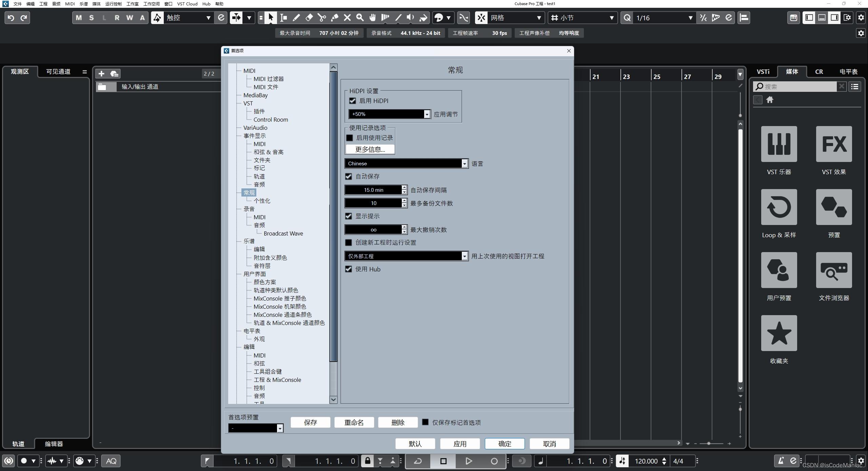Click the 更多信息... button
The image size is (868, 471).
click(x=370, y=149)
